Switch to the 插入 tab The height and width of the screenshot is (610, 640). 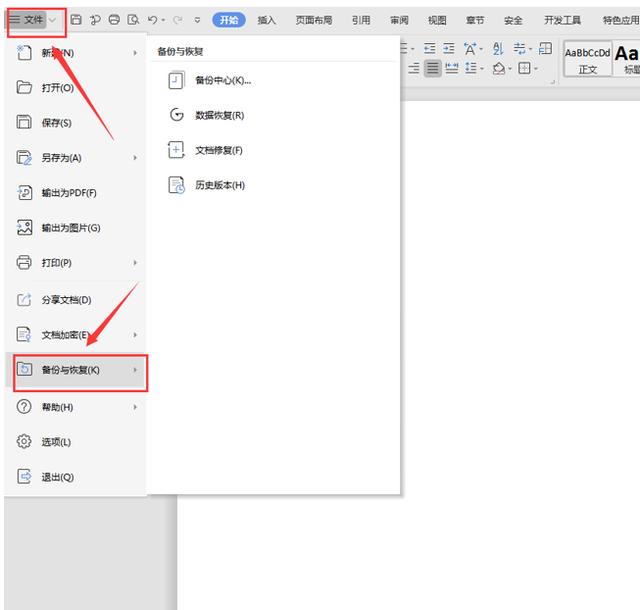tap(267, 20)
